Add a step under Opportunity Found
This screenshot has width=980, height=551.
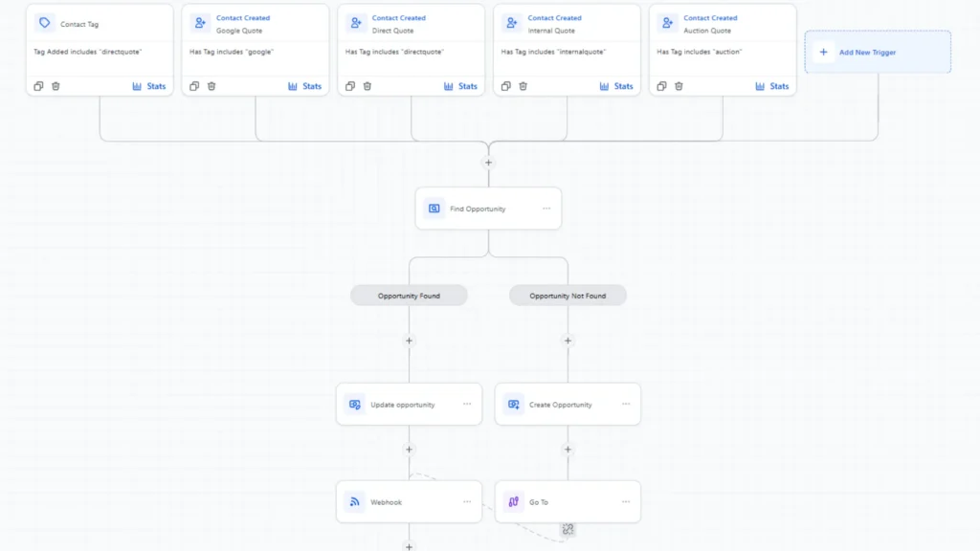(409, 341)
